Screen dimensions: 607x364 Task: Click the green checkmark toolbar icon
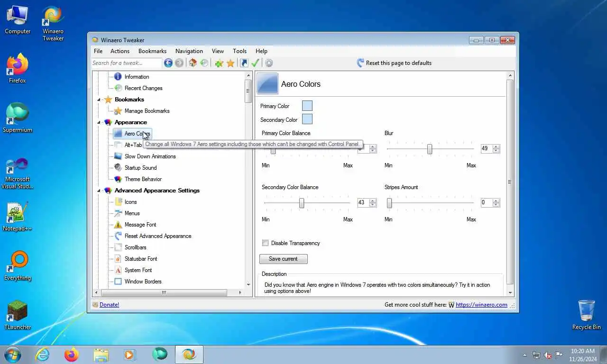(255, 63)
